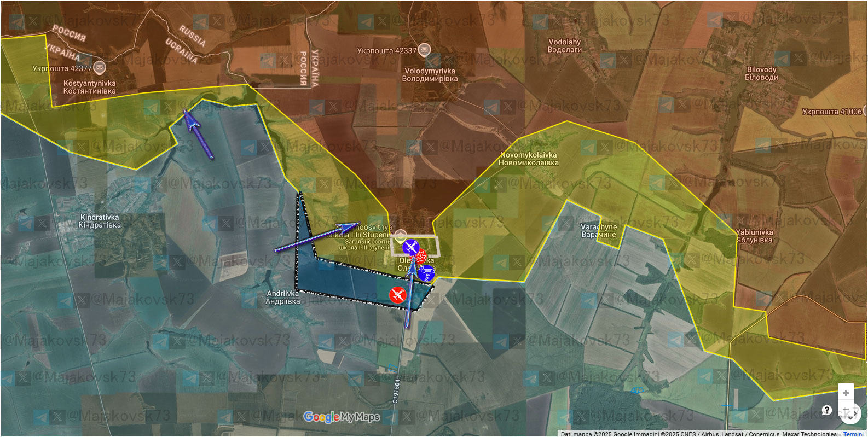The height and width of the screenshot is (437, 868).
Task: Click the school I-III Stupeniv label
Action: pyautogui.click(x=358, y=237)
